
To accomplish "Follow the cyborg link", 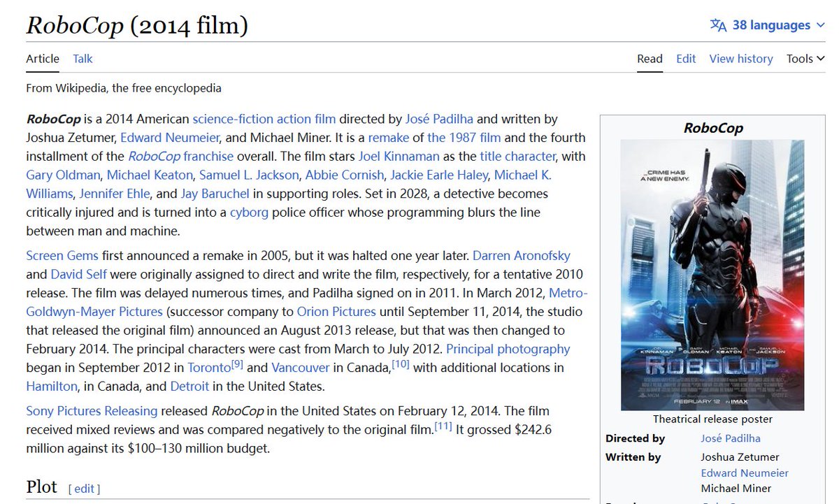I will coord(249,212).
